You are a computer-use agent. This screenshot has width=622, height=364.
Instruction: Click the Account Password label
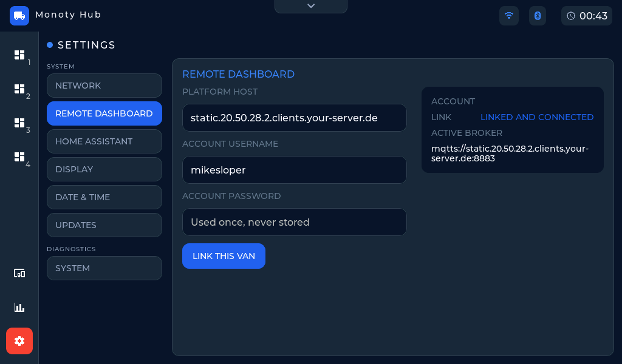pyautogui.click(x=231, y=196)
